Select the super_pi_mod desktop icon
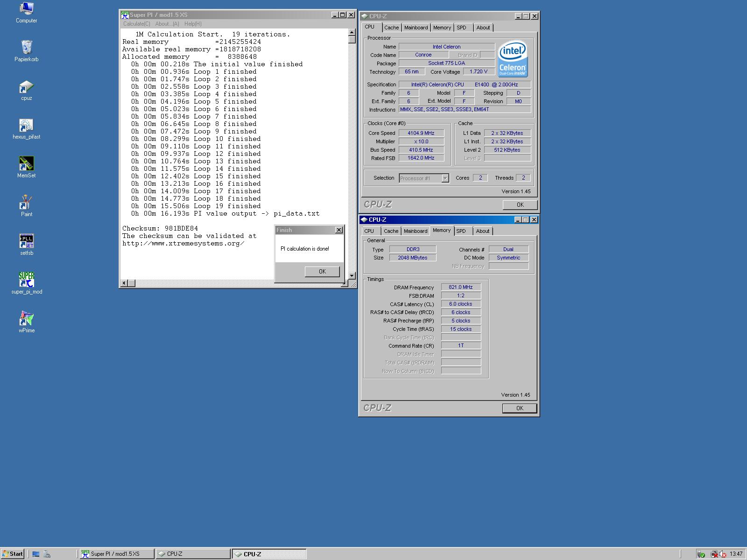This screenshot has width=747, height=560. [26, 284]
